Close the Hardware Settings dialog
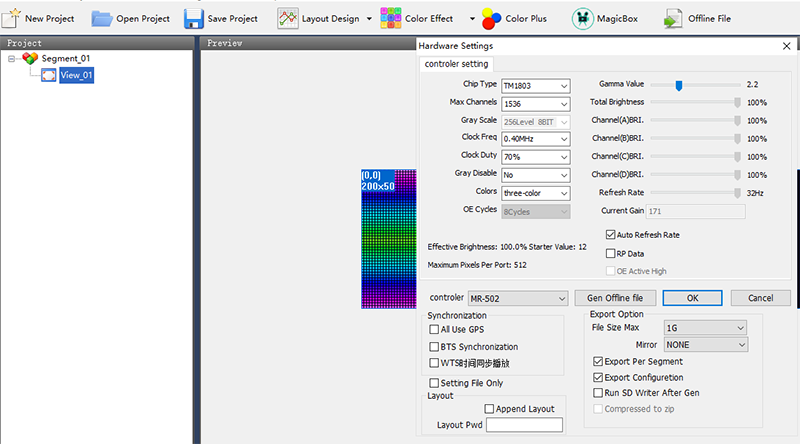The height and width of the screenshot is (444, 800). (x=786, y=46)
